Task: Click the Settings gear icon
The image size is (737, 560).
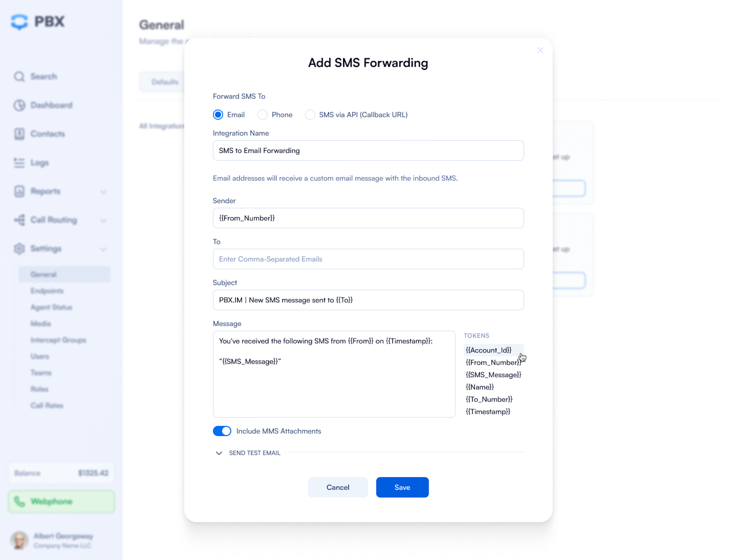Action: (x=19, y=249)
